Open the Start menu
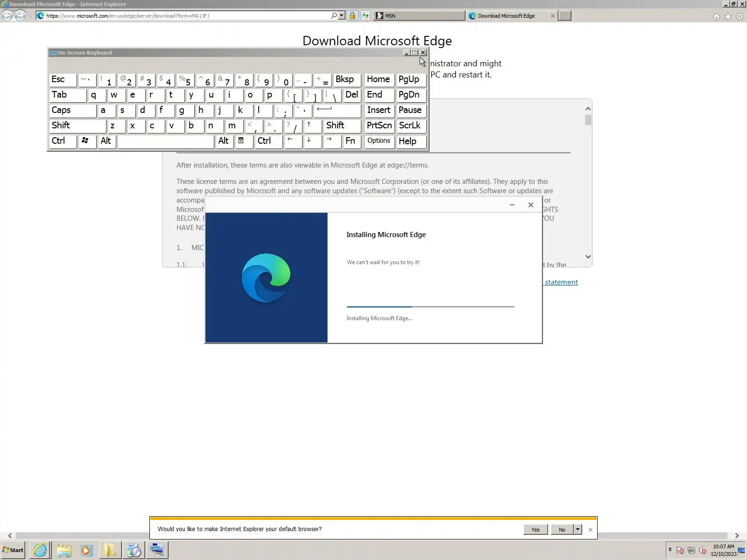 point(13,550)
